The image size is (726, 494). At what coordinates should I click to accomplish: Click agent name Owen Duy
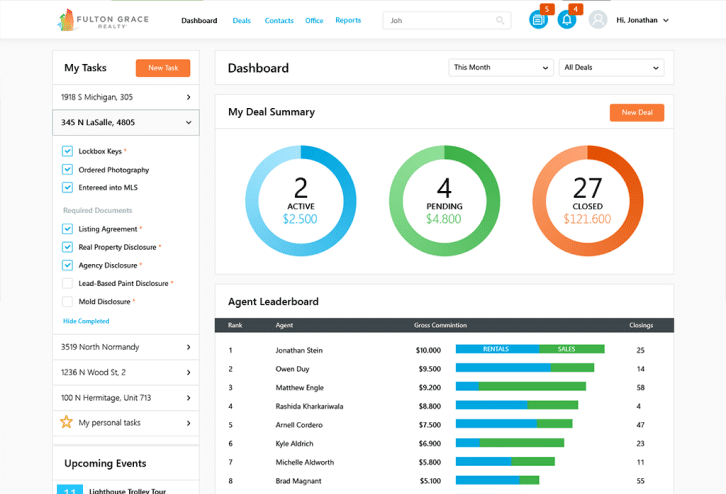pyautogui.click(x=292, y=369)
